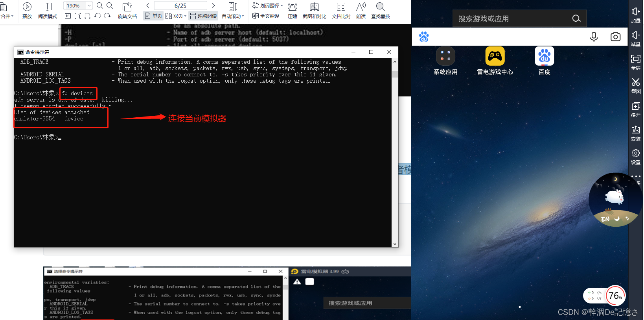Click the Baidu paw logo in the search bar
Screen dimensions: 644x320
424,37
